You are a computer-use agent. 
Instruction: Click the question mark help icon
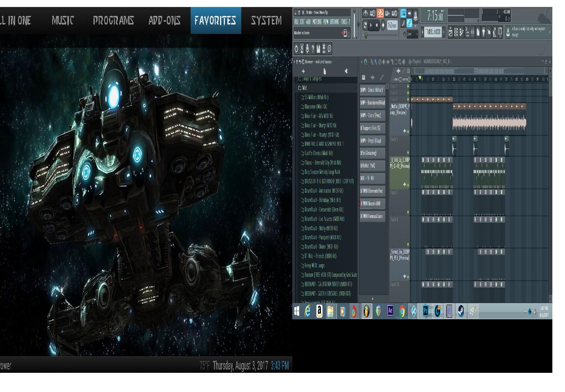click(x=313, y=49)
